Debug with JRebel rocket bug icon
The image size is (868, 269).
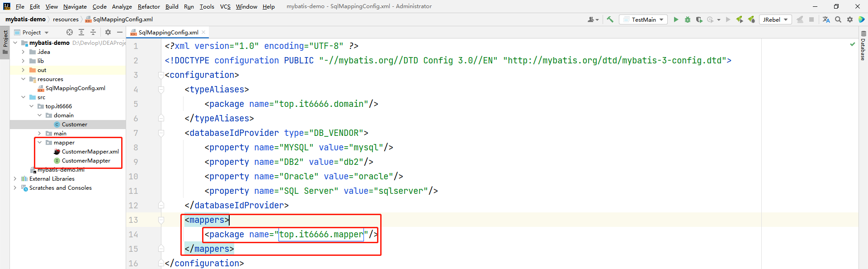(751, 19)
